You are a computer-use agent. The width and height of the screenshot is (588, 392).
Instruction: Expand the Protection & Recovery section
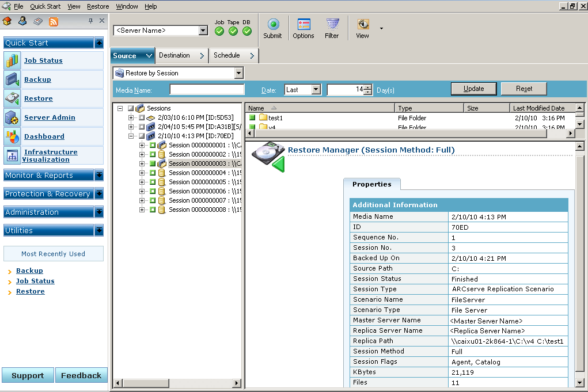[x=99, y=194]
